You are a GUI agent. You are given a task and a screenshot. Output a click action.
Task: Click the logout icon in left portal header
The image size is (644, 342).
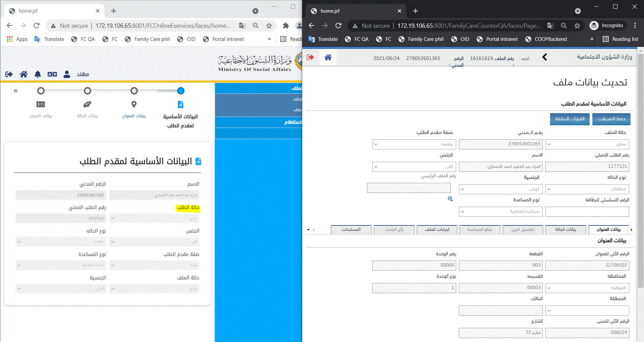[x=9, y=74]
